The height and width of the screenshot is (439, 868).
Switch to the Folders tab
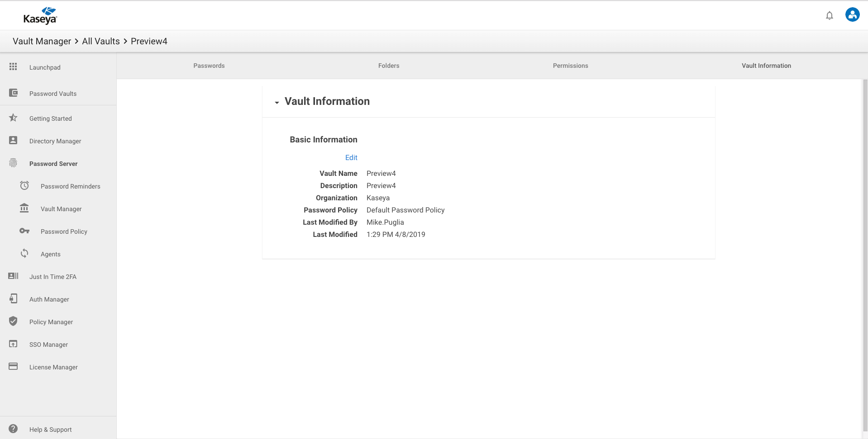pyautogui.click(x=389, y=66)
